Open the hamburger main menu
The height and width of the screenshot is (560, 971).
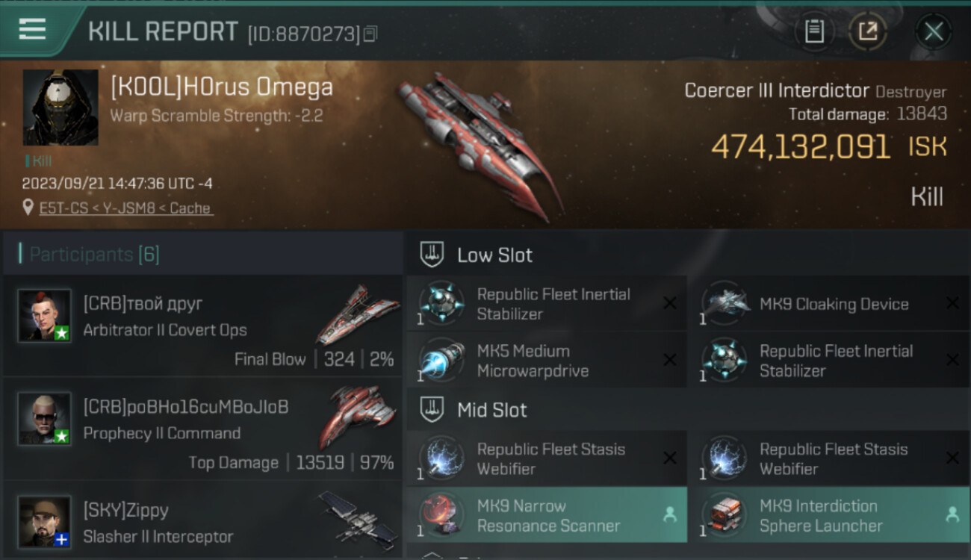(x=32, y=30)
